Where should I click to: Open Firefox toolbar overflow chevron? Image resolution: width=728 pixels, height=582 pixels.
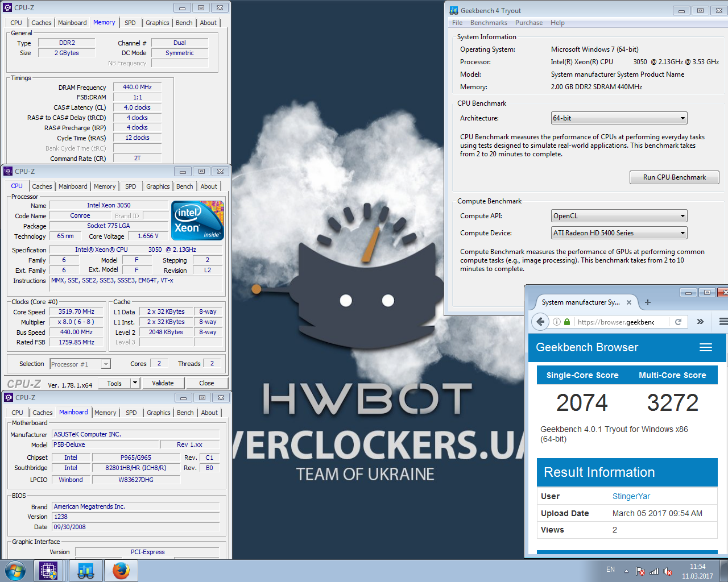pyautogui.click(x=700, y=322)
